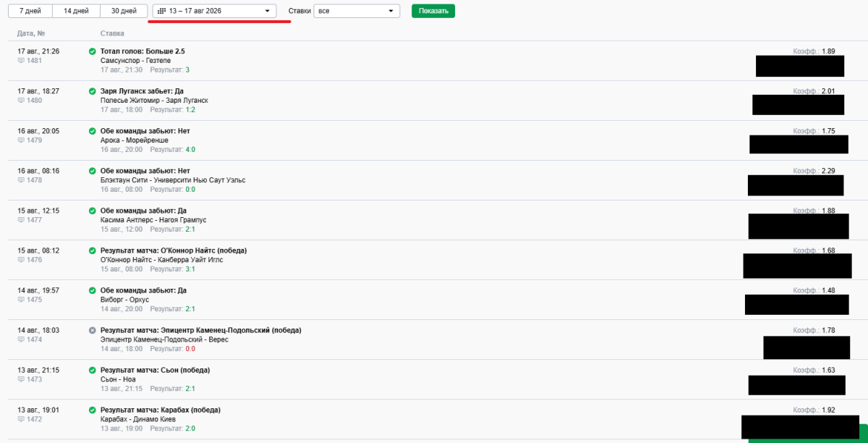This screenshot has height=443, width=868.
Task: Click coefficient value 1.92
Action: (828, 410)
